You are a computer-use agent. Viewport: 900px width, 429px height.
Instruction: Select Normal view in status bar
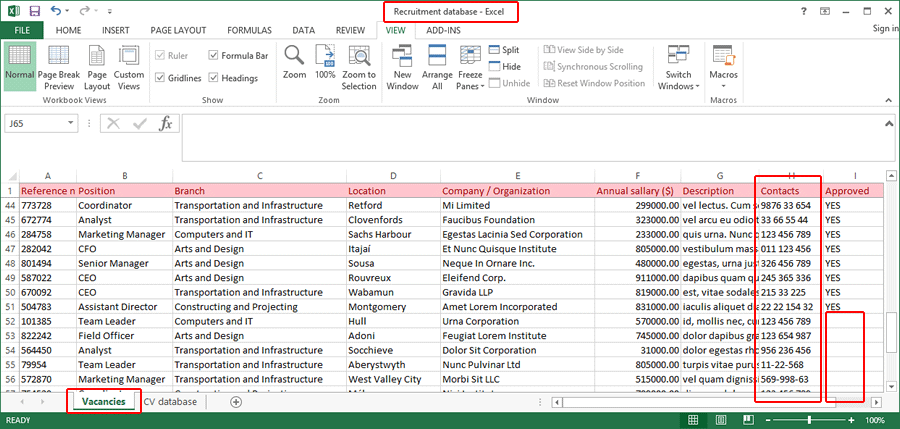(693, 420)
